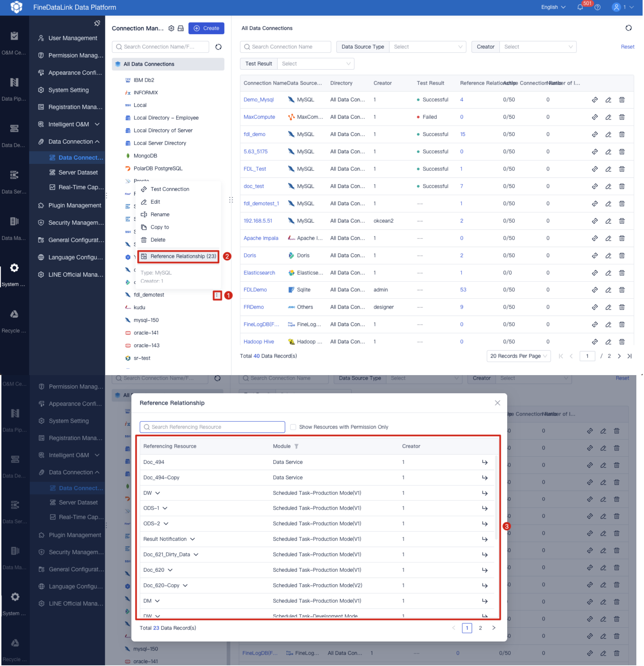Screen dimensions: 644x666
Task: Open Reference Relationship (23) menu entry
Action: [x=178, y=256]
